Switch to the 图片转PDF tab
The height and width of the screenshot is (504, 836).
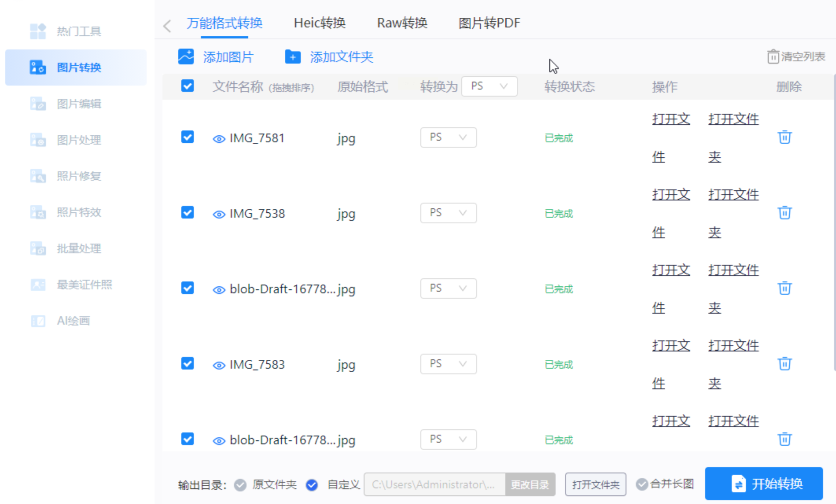click(489, 23)
